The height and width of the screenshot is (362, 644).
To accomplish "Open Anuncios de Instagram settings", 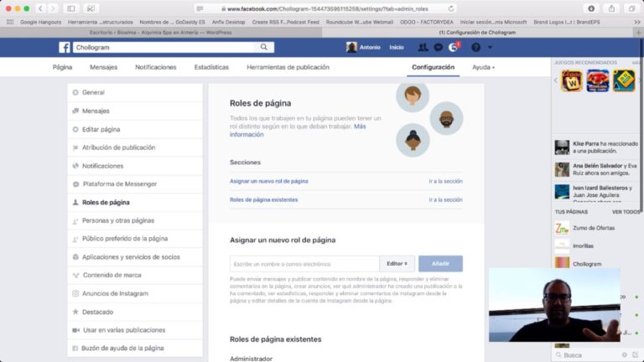I will click(135, 293).
